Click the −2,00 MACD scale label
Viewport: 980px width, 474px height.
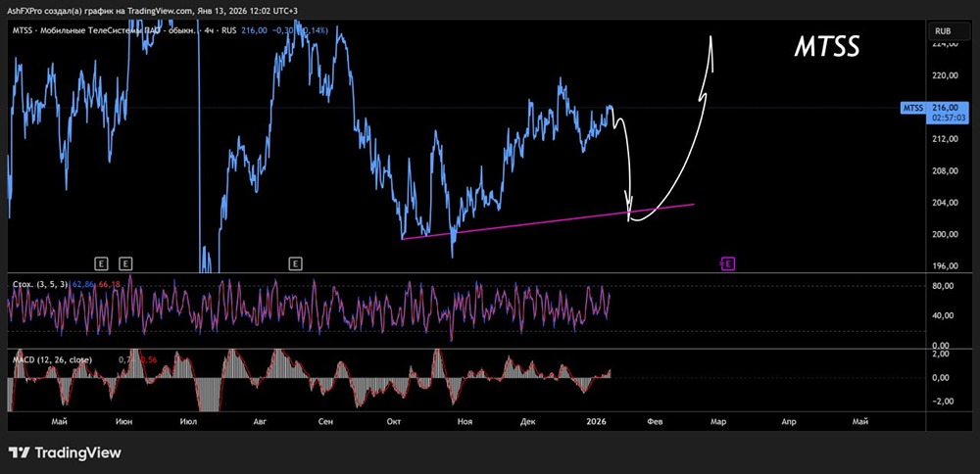(945, 402)
